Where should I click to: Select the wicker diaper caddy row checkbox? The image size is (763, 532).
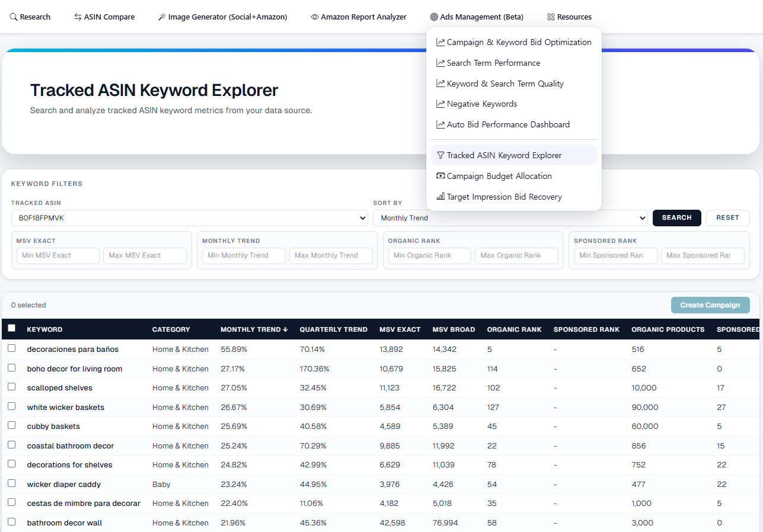tap(12, 483)
